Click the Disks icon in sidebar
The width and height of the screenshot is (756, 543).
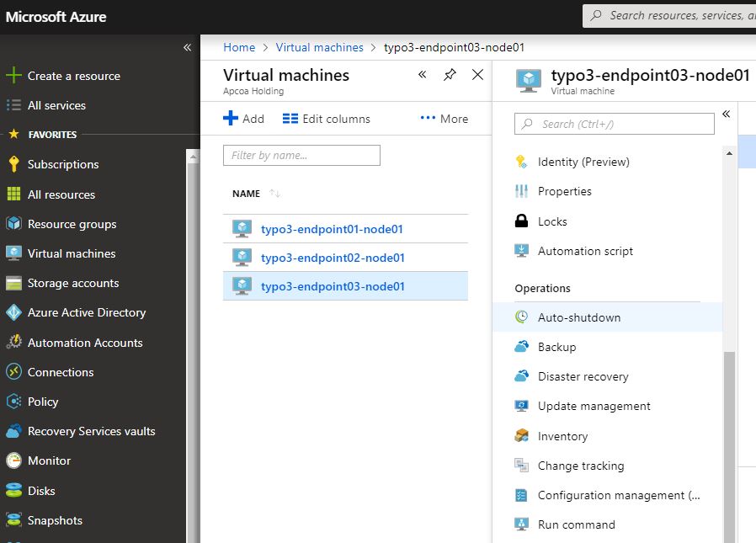[13, 491]
